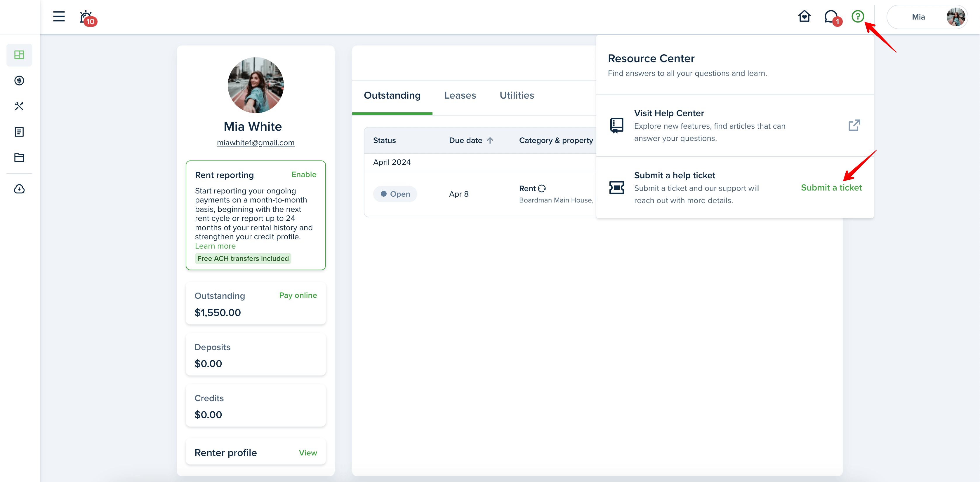Click Mia's avatar photo in header
Viewport: 980px width, 482px height.
point(956,17)
